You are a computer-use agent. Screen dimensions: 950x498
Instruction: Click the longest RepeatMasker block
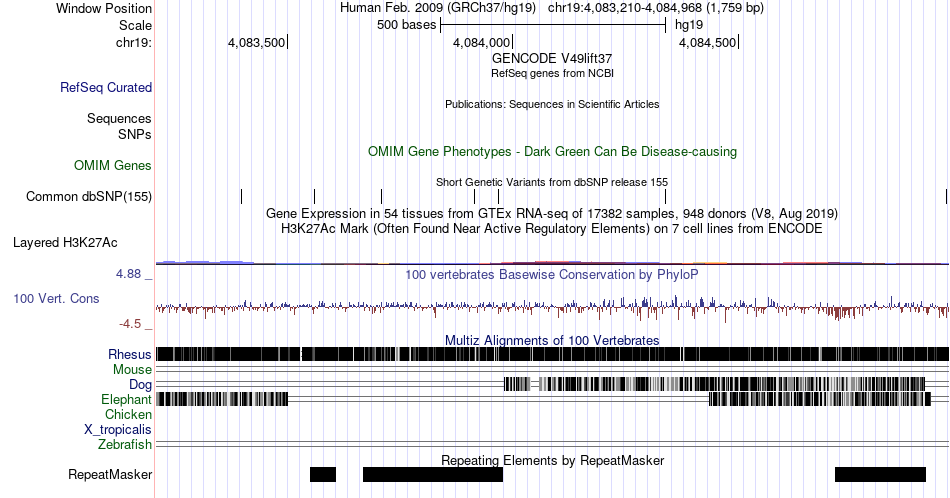coord(433,474)
